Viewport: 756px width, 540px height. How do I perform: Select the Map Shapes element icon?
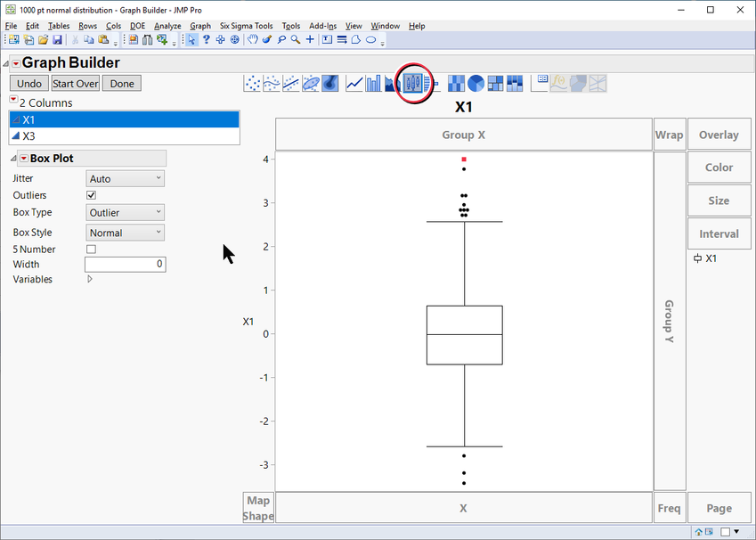pos(578,84)
